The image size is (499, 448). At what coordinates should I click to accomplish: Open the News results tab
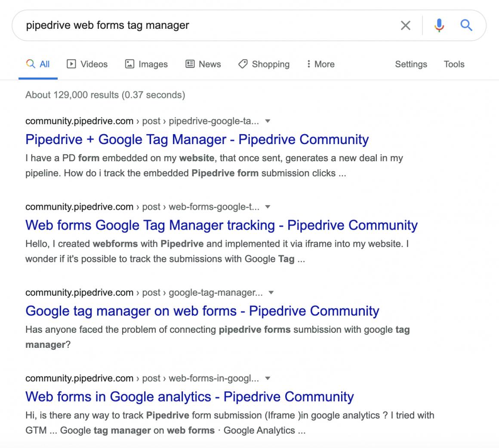tap(203, 64)
